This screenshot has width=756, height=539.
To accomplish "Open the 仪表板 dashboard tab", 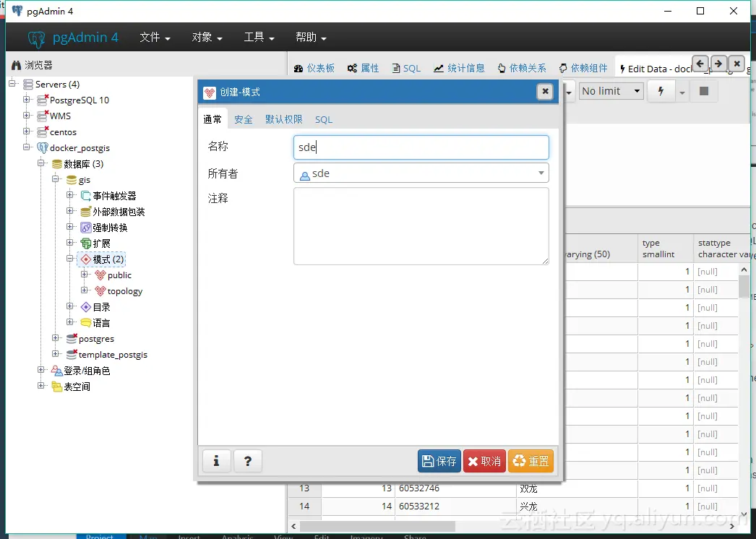I will point(314,69).
